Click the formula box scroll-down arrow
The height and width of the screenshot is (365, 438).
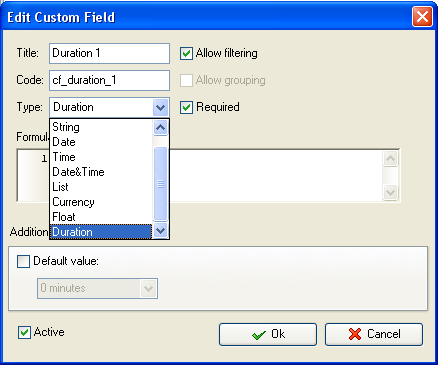[390, 192]
